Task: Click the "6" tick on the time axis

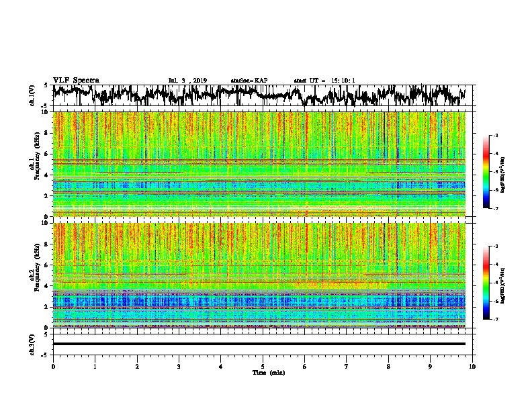Action: click(x=305, y=367)
